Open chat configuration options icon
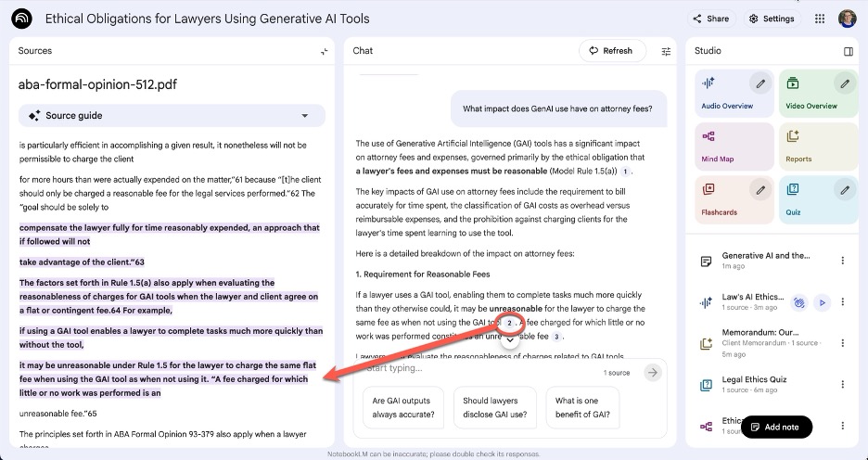 tap(666, 51)
